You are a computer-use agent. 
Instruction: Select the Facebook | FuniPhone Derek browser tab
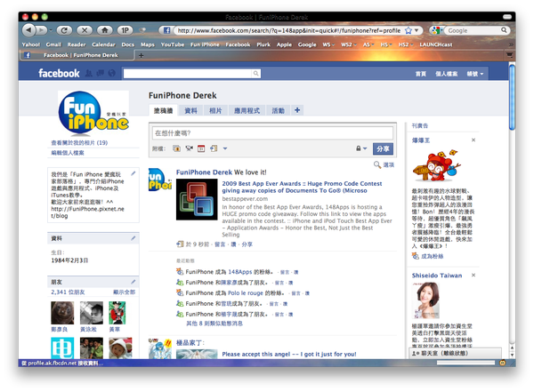(77, 55)
